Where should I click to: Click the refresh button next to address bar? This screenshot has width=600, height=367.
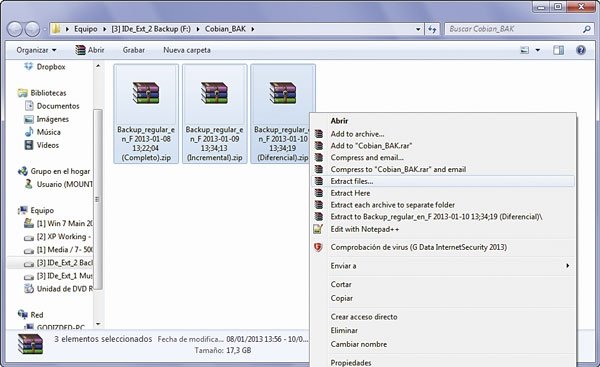(x=432, y=29)
